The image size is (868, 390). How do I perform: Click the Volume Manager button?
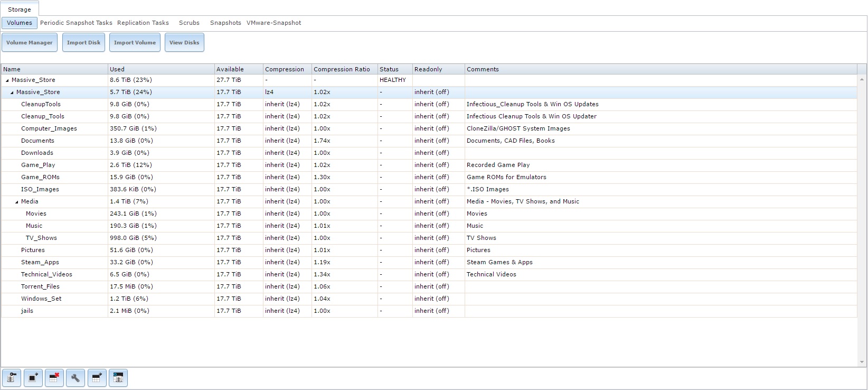(30, 42)
